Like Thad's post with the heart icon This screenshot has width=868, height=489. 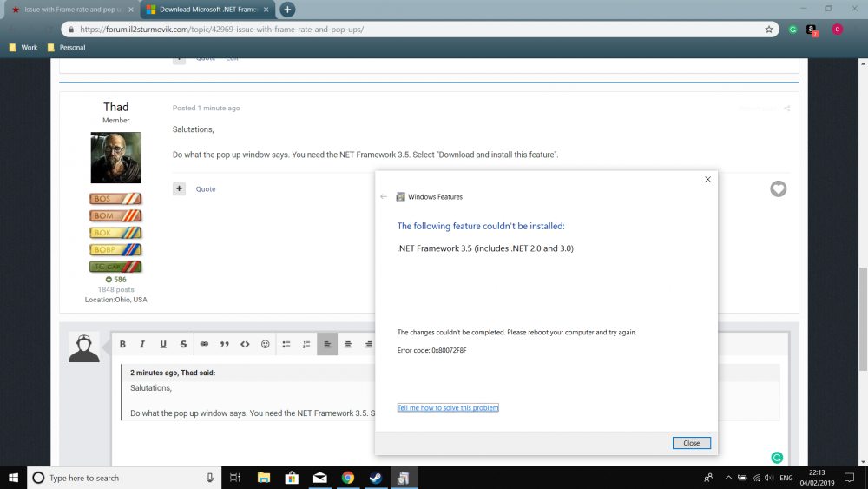(778, 188)
